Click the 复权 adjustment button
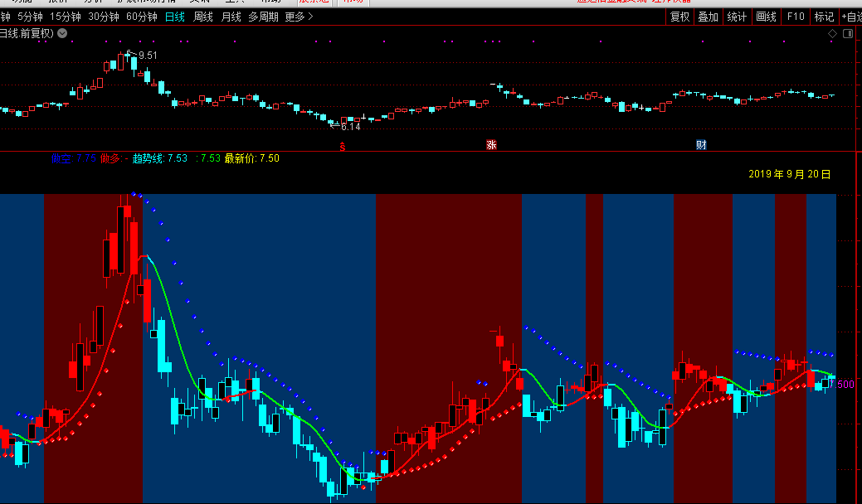The image size is (862, 504). tap(679, 17)
